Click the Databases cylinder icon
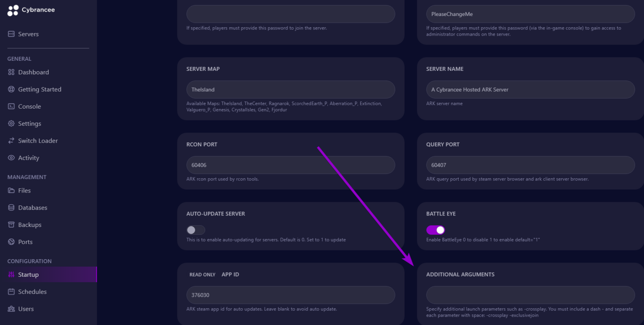Image resolution: width=644 pixels, height=325 pixels. click(x=11, y=208)
